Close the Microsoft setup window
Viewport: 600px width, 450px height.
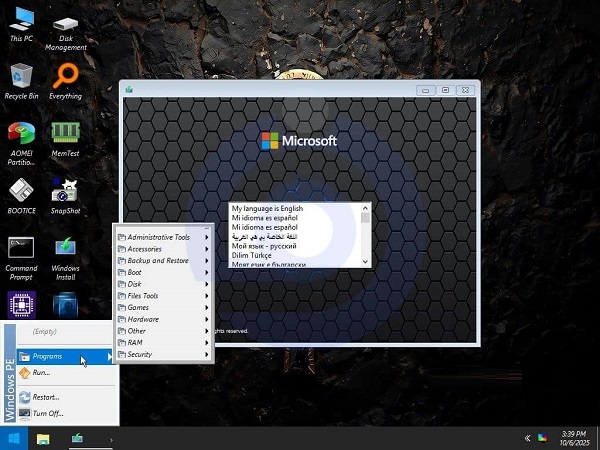point(465,90)
